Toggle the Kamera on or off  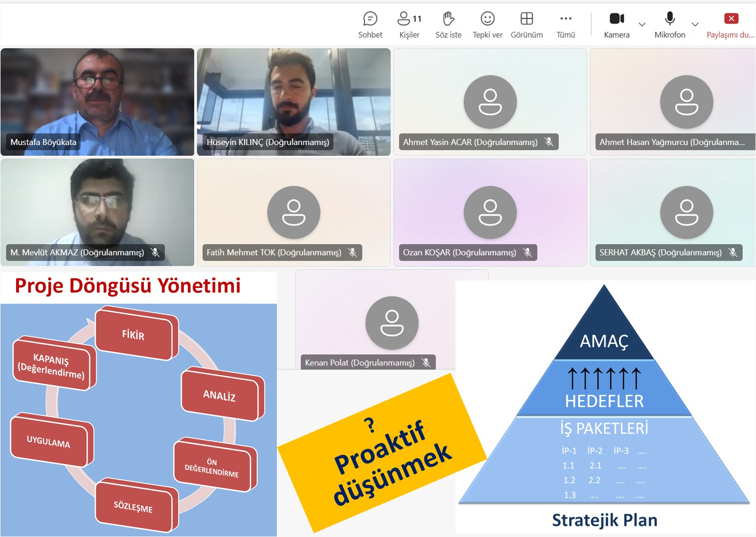coord(617,25)
